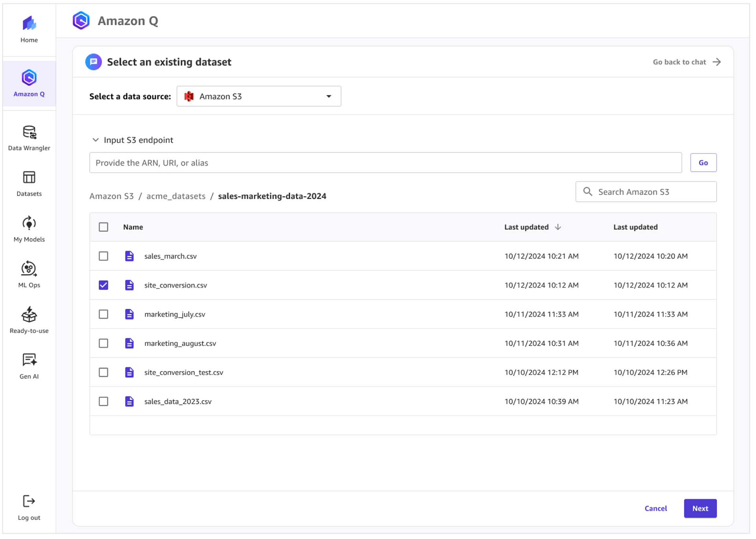
Task: Click the 10/10/2024 11:23 AM date cell
Action: click(x=650, y=402)
